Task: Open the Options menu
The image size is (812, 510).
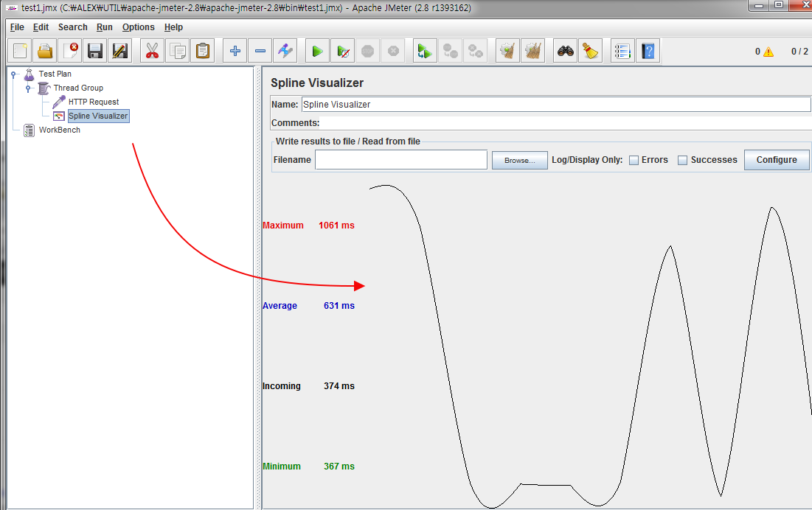Action: (138, 27)
